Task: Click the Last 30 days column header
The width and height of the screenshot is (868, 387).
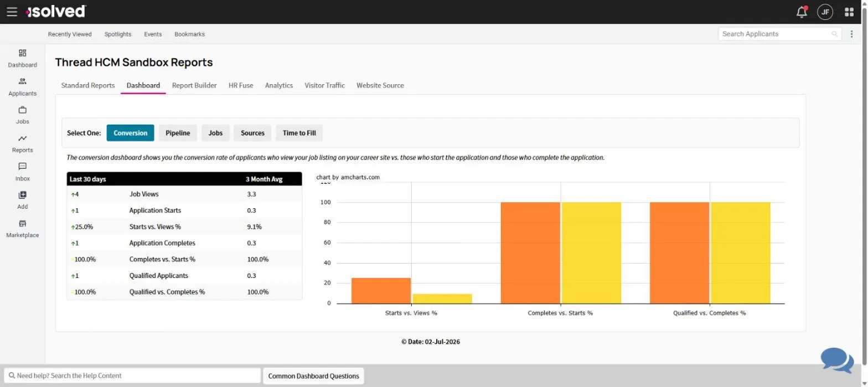Action: (x=88, y=179)
